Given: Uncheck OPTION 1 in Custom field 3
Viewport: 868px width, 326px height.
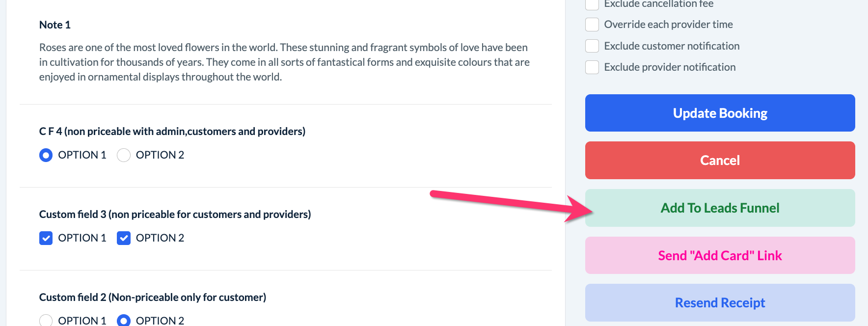Looking at the screenshot, I should [46, 238].
